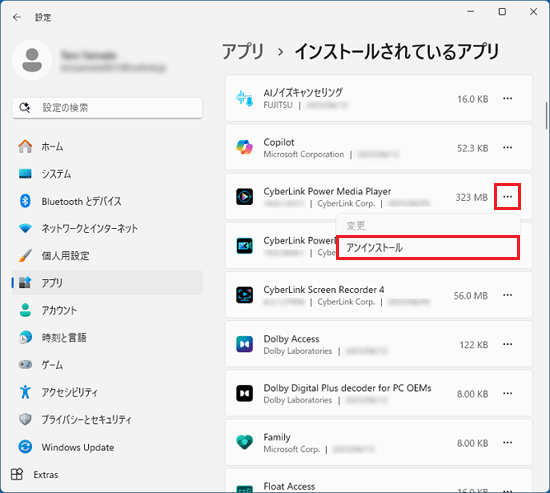Screen dimensions: 550x493
Task: Click CyberLink Power Media Player icon
Action: pos(244,197)
